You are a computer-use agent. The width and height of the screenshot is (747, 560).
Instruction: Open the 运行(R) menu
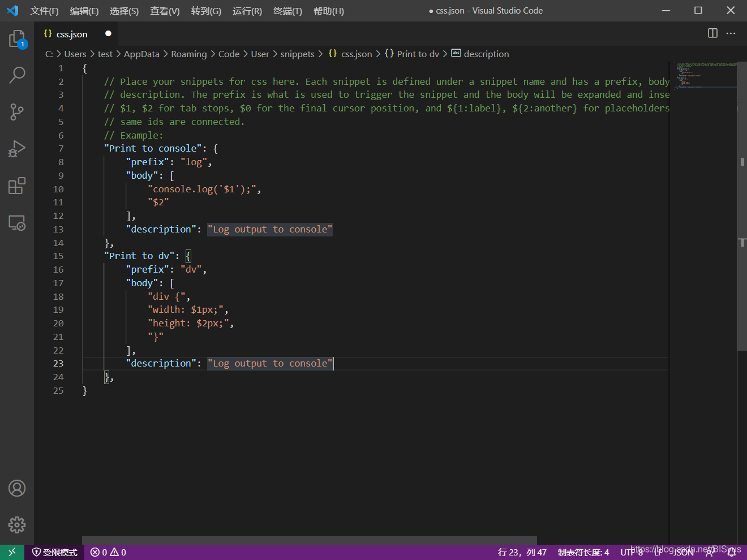pyautogui.click(x=247, y=11)
